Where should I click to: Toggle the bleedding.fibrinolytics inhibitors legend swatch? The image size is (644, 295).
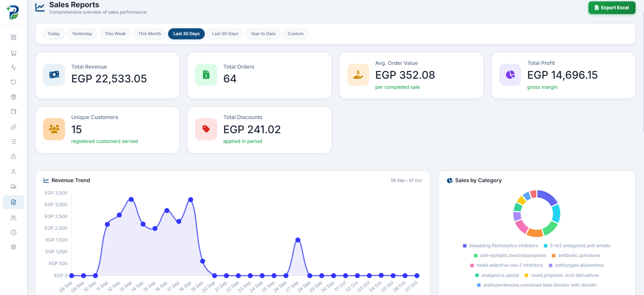click(x=465, y=246)
